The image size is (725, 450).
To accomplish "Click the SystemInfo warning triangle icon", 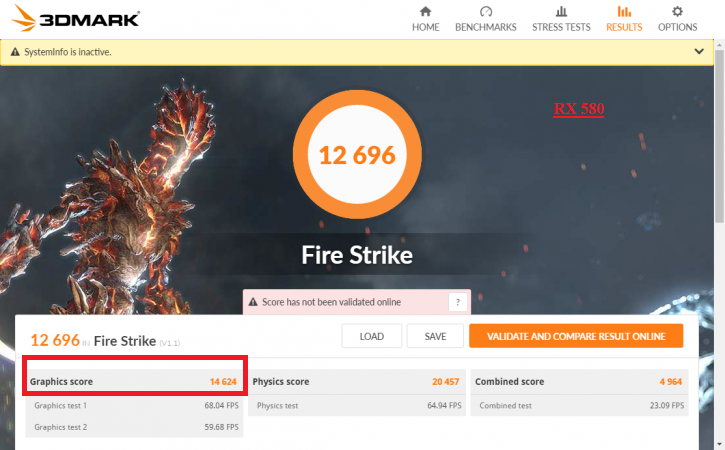I will (x=15, y=52).
